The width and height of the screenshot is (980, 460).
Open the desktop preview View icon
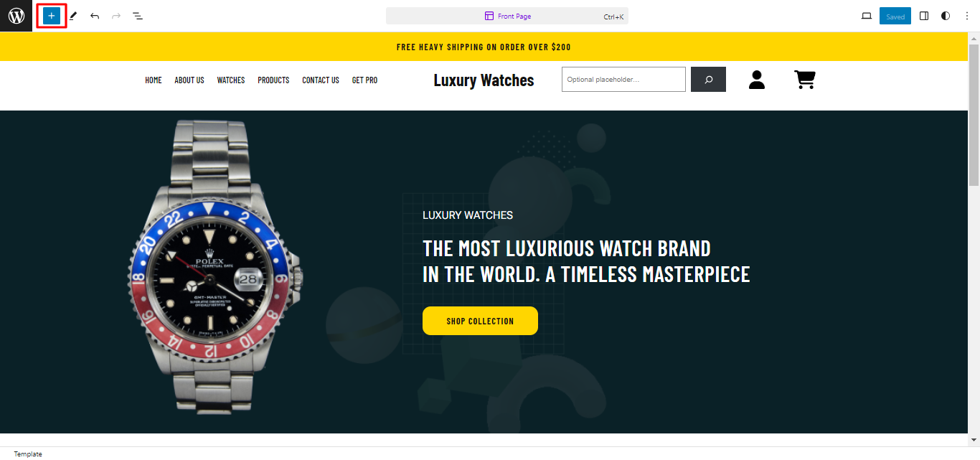point(867,16)
